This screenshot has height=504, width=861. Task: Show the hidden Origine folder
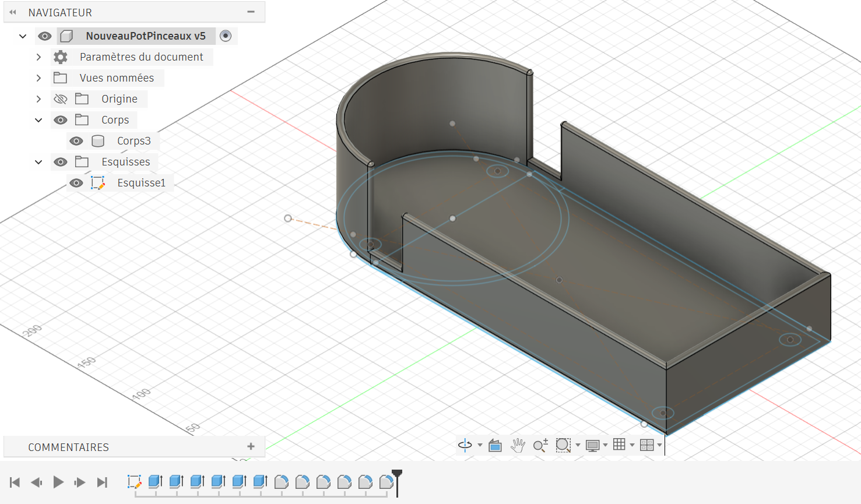pos(61,99)
